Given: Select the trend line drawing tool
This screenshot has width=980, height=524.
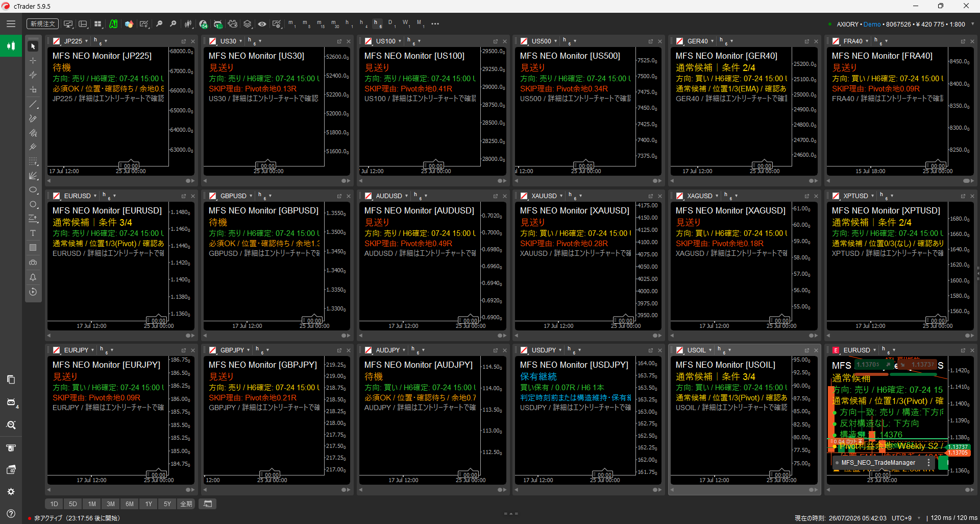Looking at the screenshot, I should pyautogui.click(x=33, y=104).
